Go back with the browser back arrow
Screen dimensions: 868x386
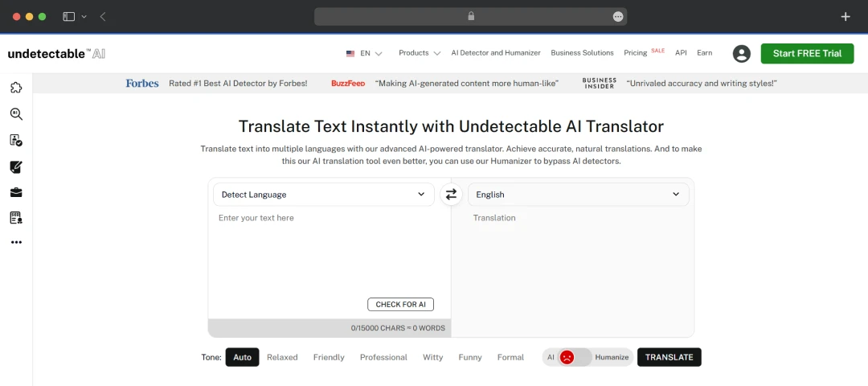(x=103, y=17)
